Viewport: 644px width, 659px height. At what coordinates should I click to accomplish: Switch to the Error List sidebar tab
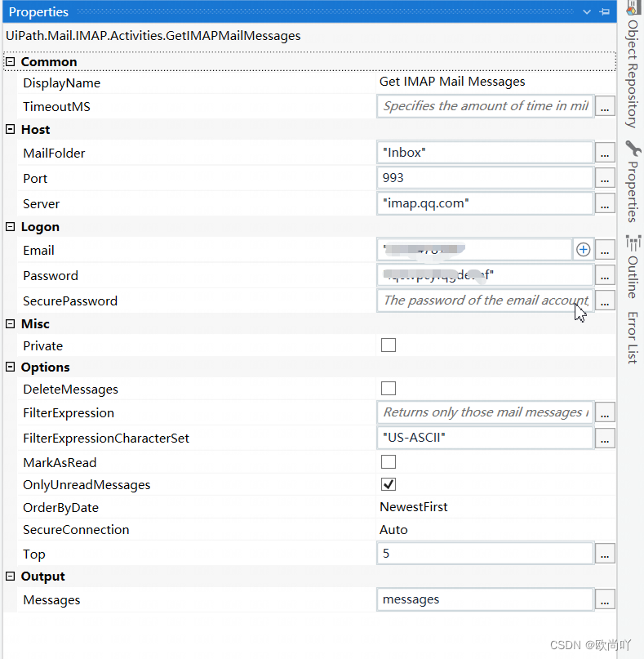[634, 337]
